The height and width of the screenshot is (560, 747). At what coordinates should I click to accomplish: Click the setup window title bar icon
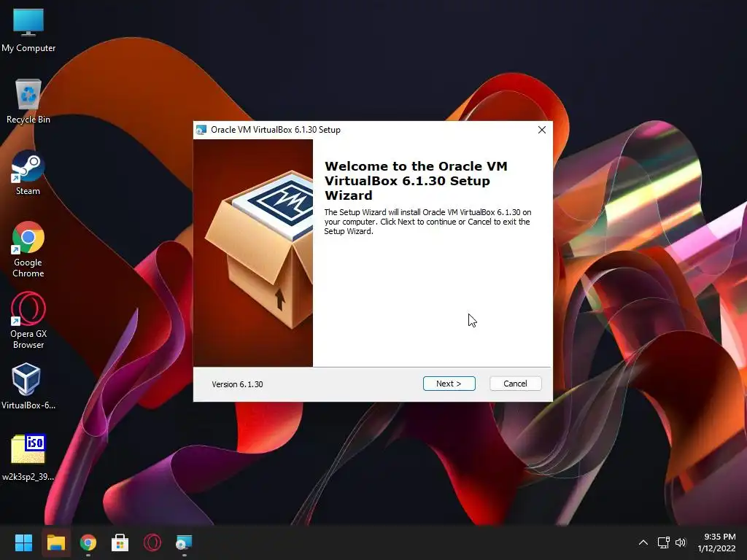click(x=201, y=130)
